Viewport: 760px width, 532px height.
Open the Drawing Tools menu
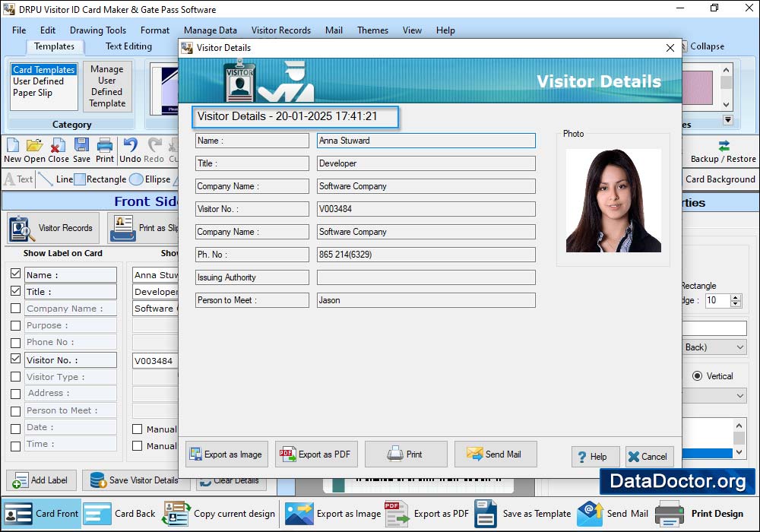click(98, 30)
